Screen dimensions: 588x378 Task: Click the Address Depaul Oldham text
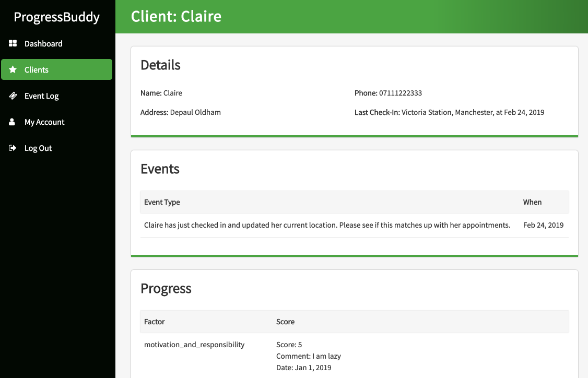pyautogui.click(x=181, y=112)
